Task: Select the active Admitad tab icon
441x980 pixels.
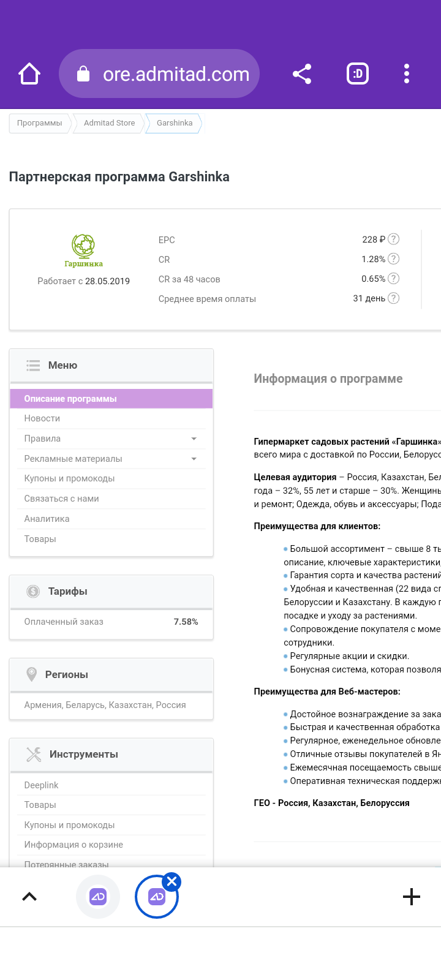Action: click(157, 897)
